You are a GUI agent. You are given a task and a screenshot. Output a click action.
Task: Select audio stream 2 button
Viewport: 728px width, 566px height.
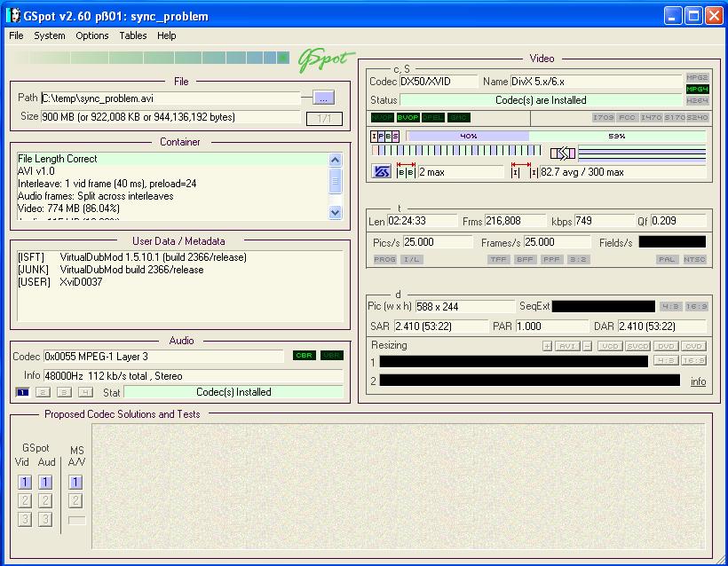pyautogui.click(x=44, y=392)
